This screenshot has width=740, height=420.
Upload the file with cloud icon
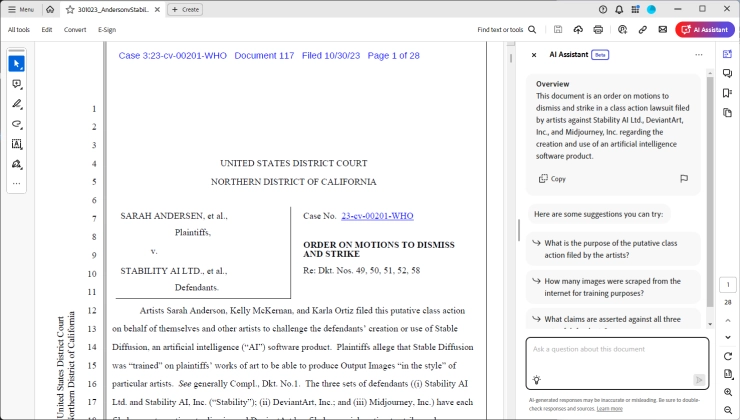(x=578, y=29)
